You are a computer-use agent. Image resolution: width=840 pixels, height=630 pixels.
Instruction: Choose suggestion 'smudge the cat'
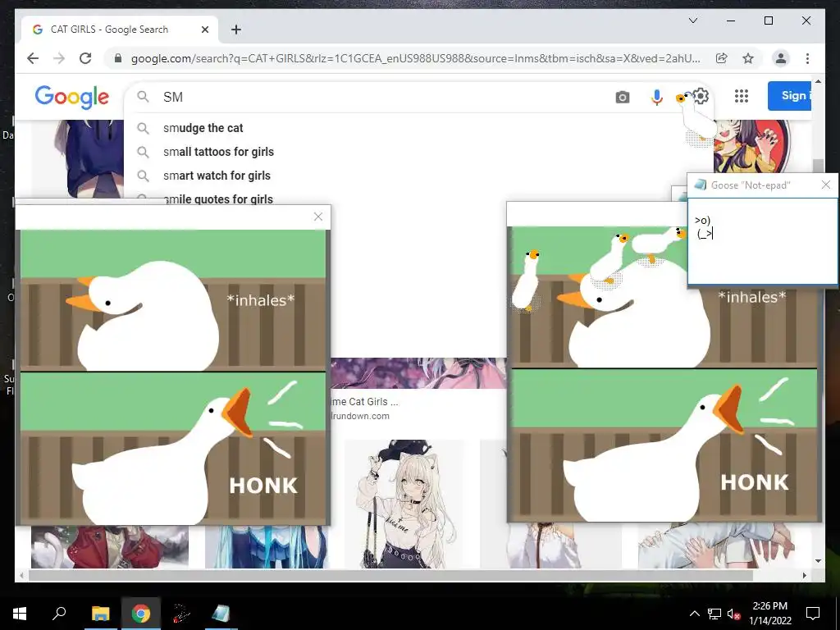click(203, 128)
